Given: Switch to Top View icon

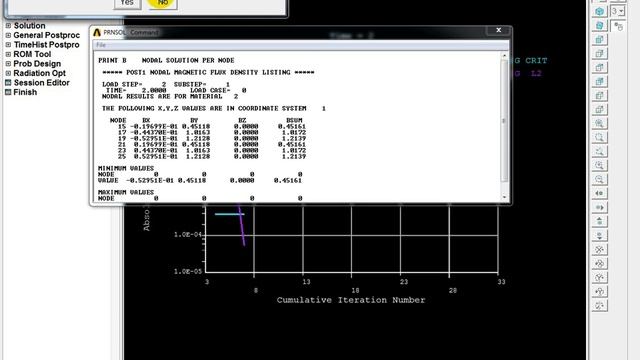Looking at the screenshot, I should tap(599, 67).
